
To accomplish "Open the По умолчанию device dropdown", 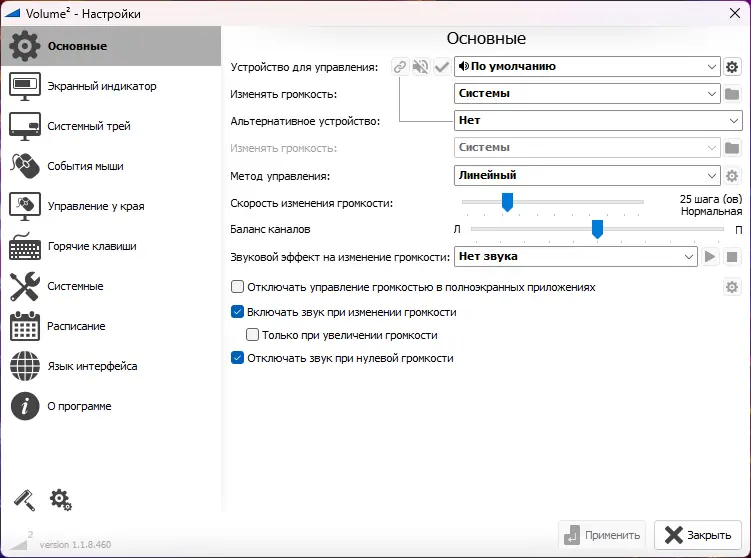I will pyautogui.click(x=587, y=67).
